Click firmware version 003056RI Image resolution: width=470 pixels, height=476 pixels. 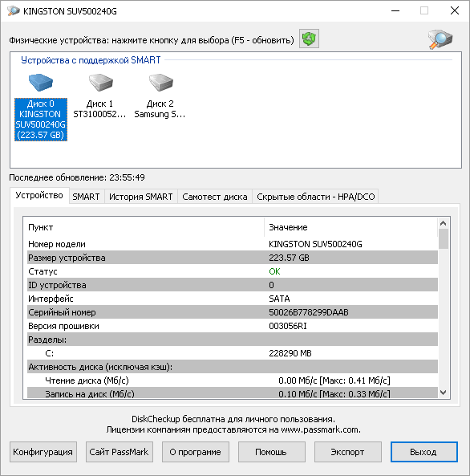click(x=288, y=326)
